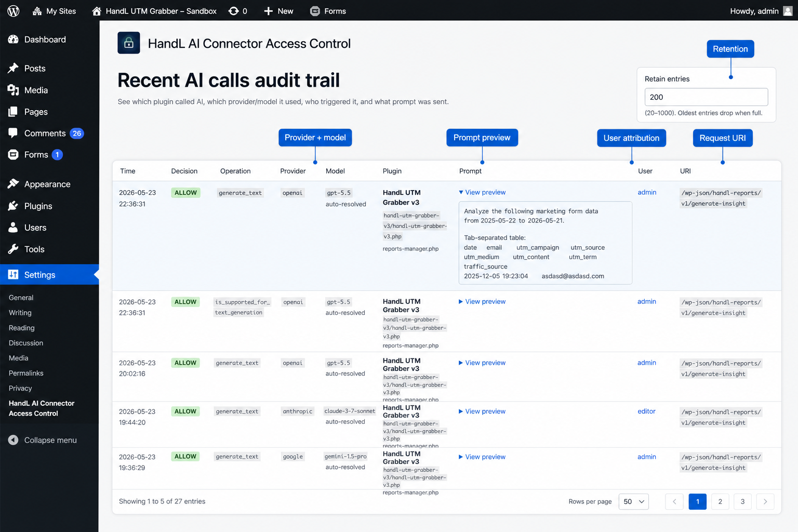Collapse the 22:36:31 generate_text prompt preview

(482, 192)
